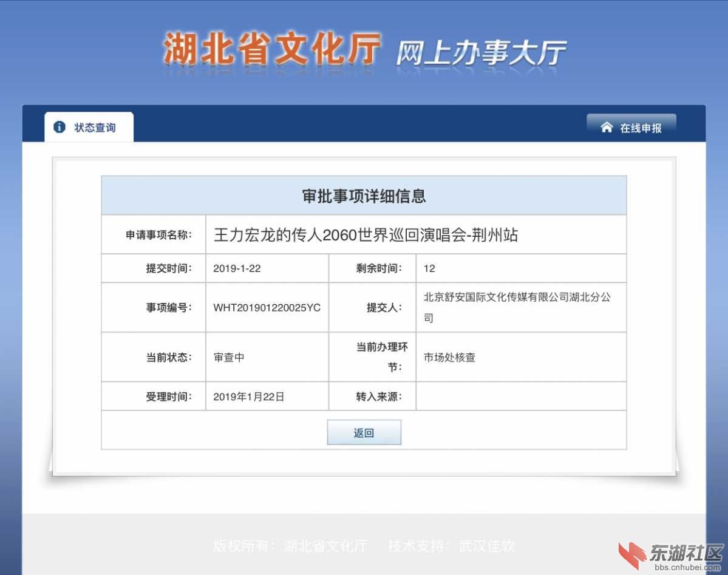Click the 网上办事大厅 header text
Image resolution: width=728 pixels, height=575 pixels.
tap(481, 52)
